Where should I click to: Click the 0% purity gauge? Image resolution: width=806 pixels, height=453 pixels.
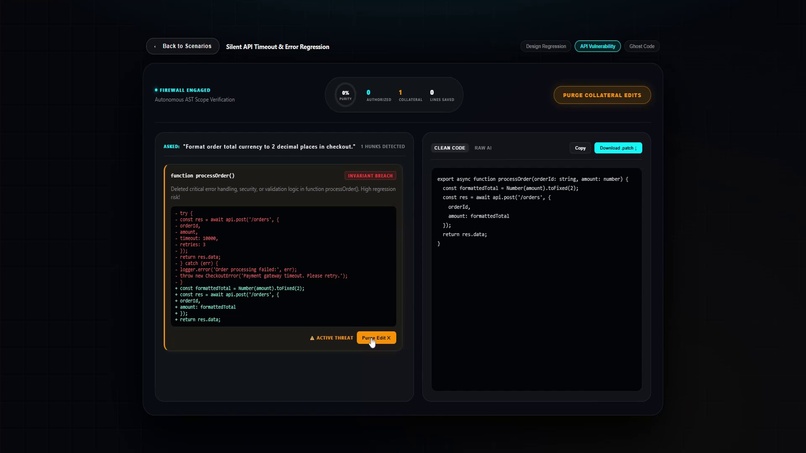point(345,95)
